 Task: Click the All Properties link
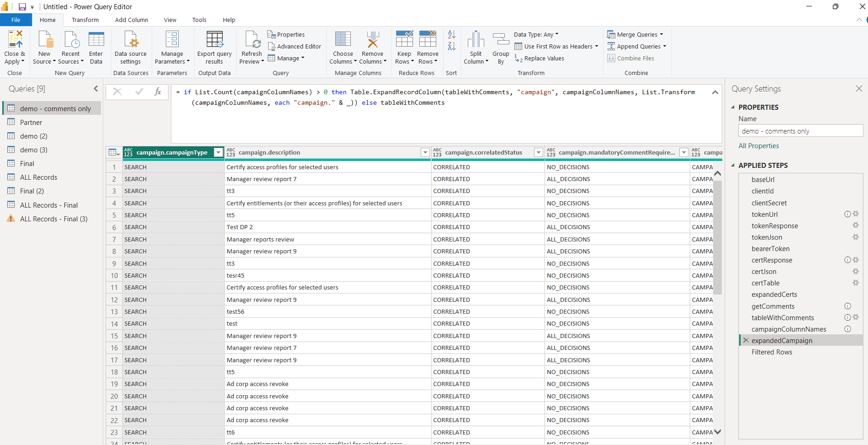[x=758, y=145]
